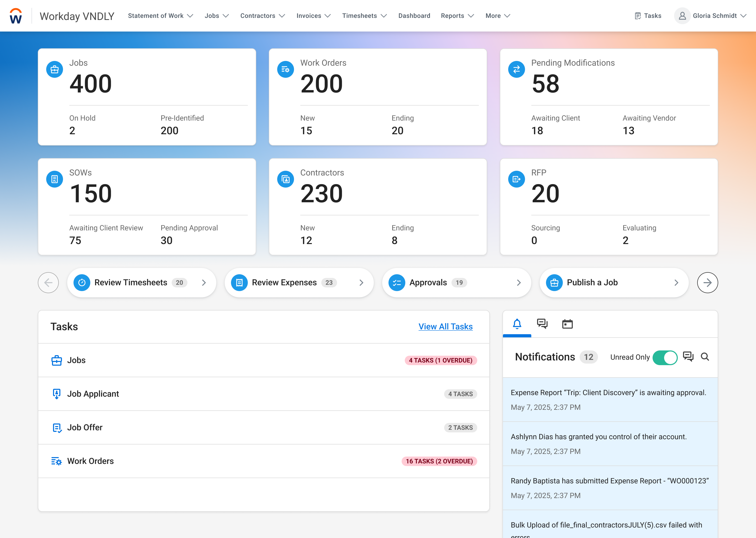Disable the Unread Only toggle
756x538 pixels.
[x=665, y=357]
